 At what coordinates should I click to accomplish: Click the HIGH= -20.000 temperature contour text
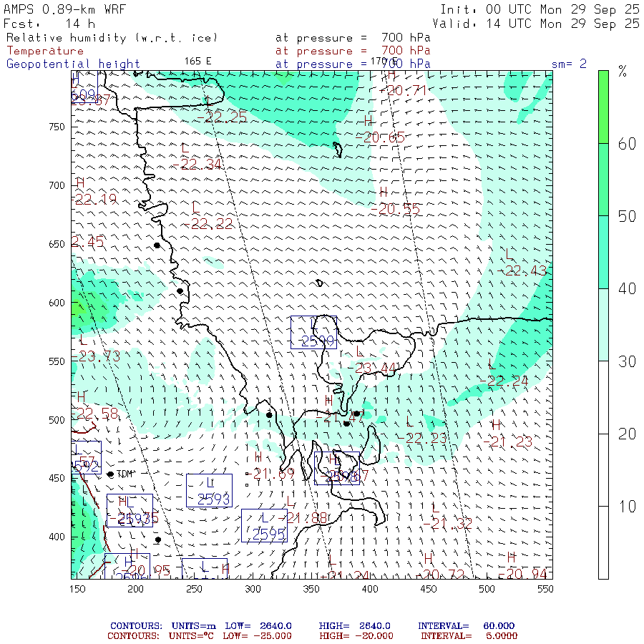point(356,636)
